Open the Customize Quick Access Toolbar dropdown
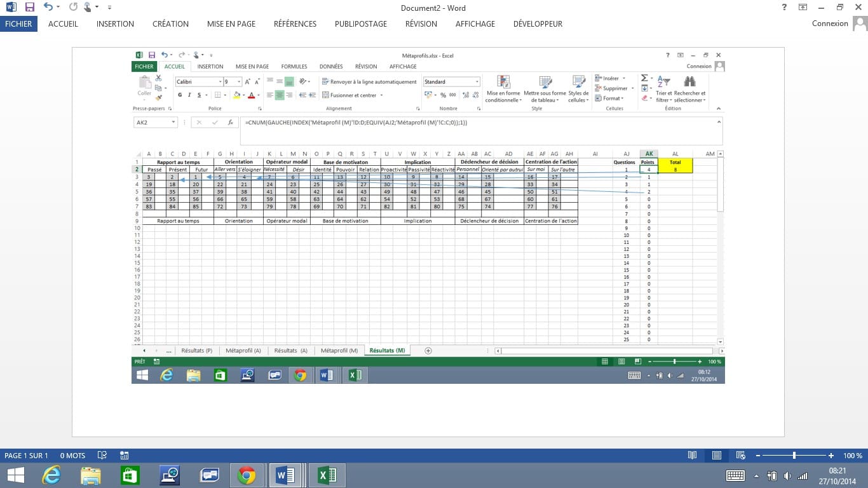This screenshot has height=488, width=868. tap(109, 8)
